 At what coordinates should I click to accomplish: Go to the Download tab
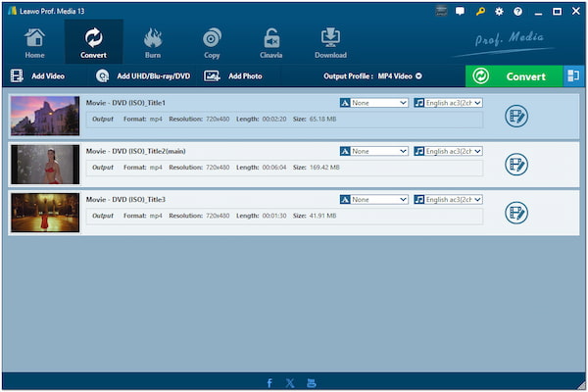click(330, 42)
